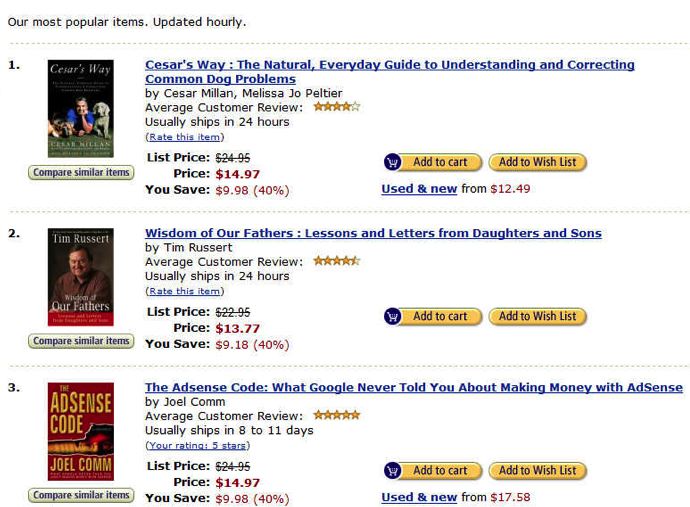Compare similar items for Cesar's Way

point(81,172)
